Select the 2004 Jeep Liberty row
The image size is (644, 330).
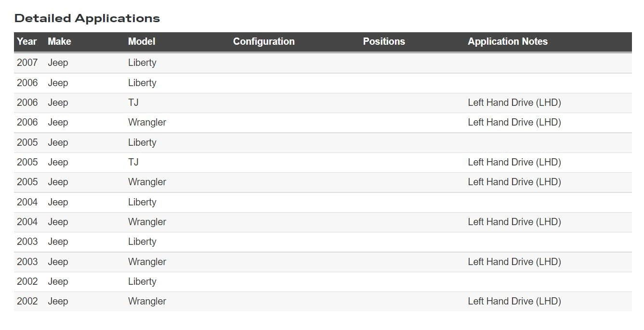coord(323,202)
